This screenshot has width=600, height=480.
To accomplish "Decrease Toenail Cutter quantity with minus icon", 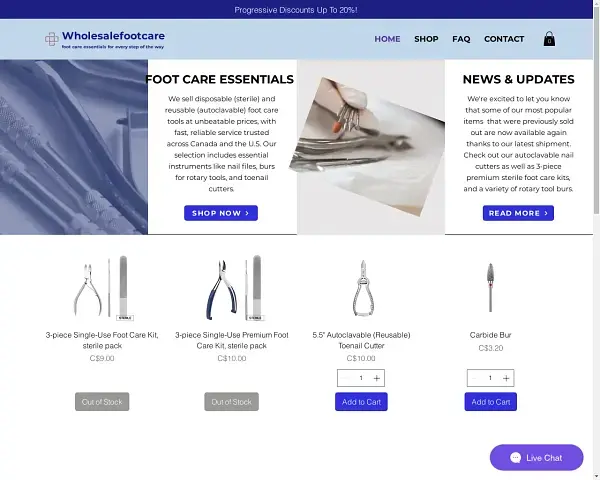I will point(345,378).
